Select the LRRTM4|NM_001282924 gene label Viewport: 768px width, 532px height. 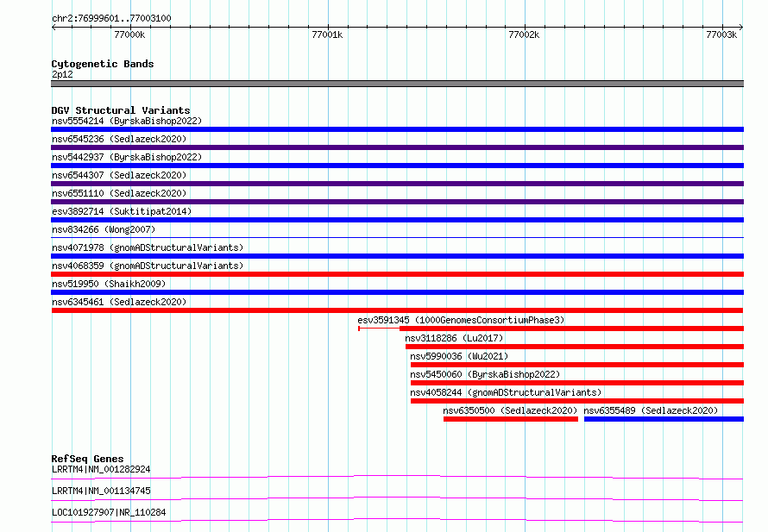pyautogui.click(x=101, y=469)
